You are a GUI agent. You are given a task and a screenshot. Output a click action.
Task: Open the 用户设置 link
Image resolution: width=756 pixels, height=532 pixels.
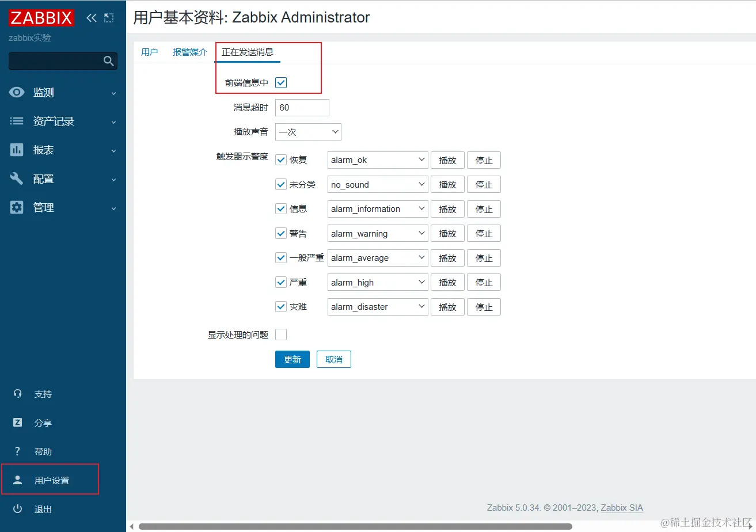52,481
